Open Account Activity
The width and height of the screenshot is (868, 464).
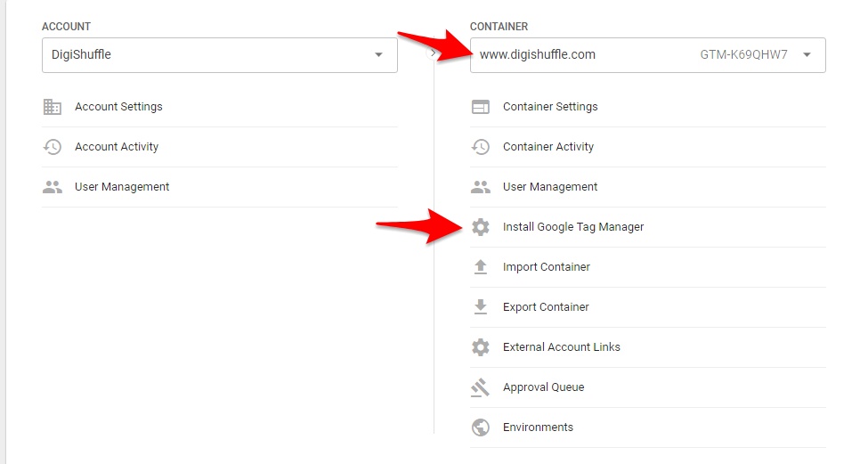pos(220,147)
